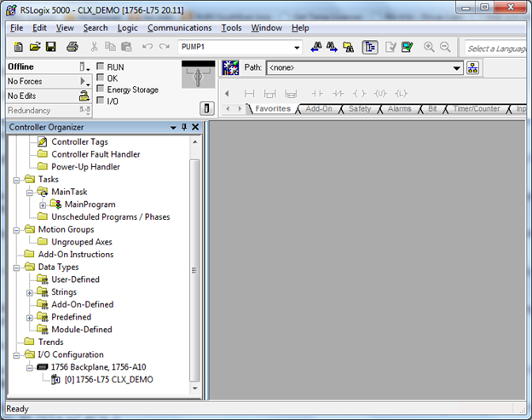This screenshot has height=420, width=532.
Task: Open the Communications menu
Action: [x=179, y=28]
